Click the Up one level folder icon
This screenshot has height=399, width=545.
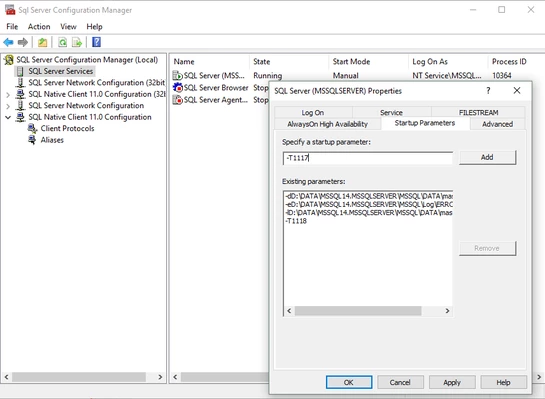point(42,42)
